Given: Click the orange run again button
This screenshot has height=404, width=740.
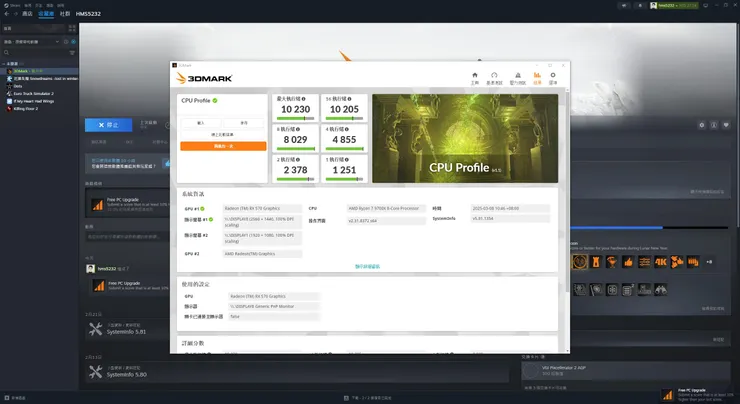Looking at the screenshot, I should (223, 146).
